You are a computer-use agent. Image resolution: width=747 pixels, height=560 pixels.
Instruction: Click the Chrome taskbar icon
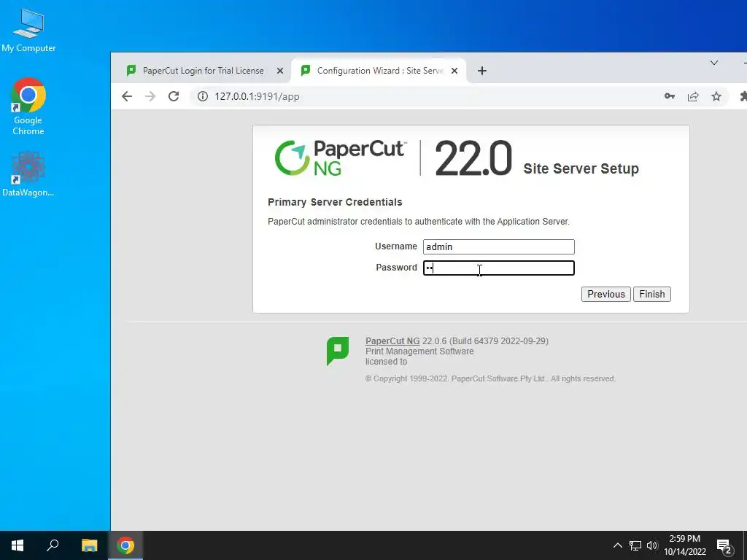coord(125,545)
